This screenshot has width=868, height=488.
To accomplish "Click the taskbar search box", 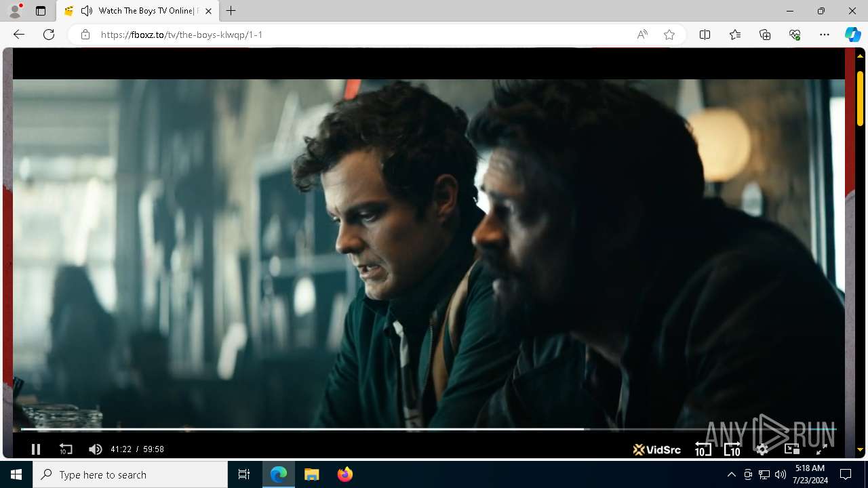I will click(130, 474).
